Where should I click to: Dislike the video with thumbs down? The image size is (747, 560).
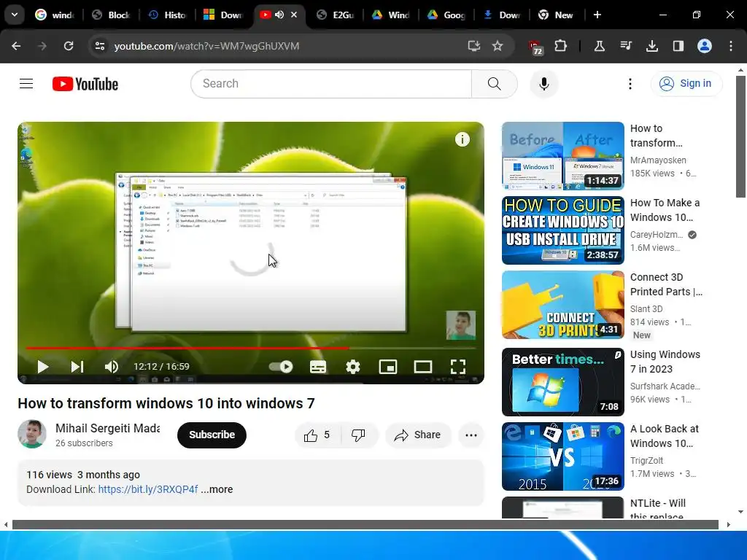click(359, 435)
